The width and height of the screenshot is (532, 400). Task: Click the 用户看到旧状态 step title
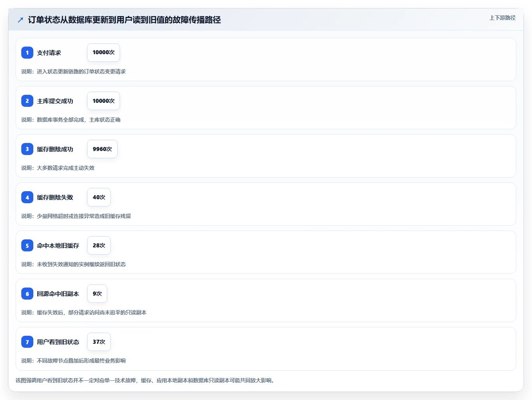(58, 342)
